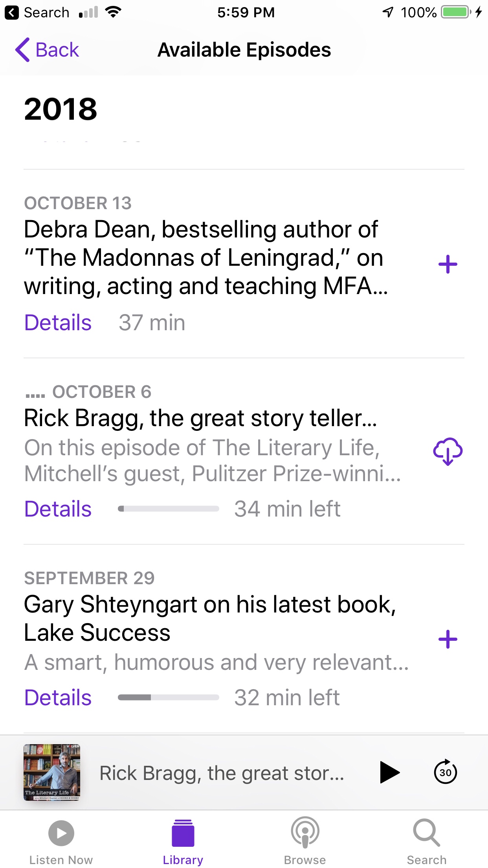Play the Rick Bragg episode in mini player
488x868 pixels.
[x=389, y=772]
